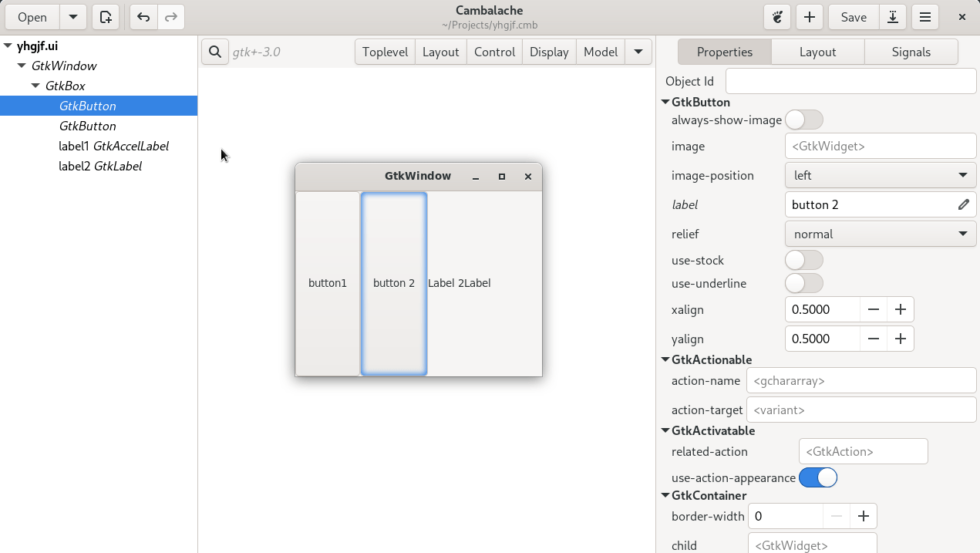Click the GNOME foot icon in header
The width and height of the screenshot is (980, 553).
click(x=778, y=17)
